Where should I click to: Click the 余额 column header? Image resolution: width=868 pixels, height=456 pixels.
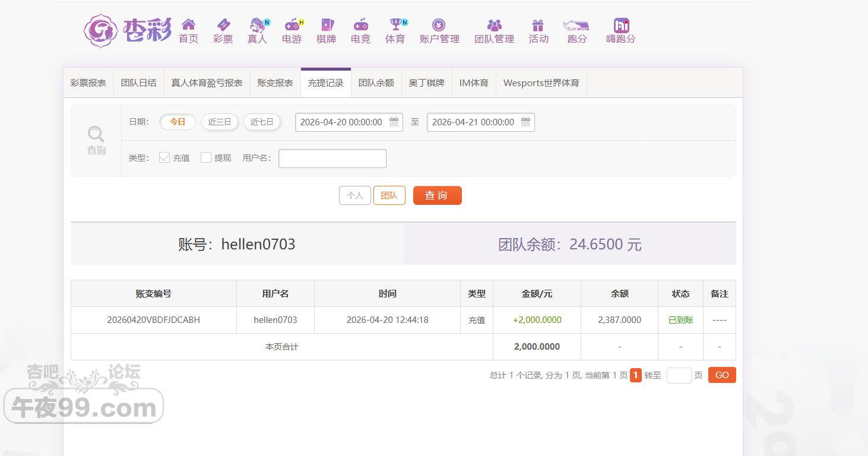coord(620,293)
